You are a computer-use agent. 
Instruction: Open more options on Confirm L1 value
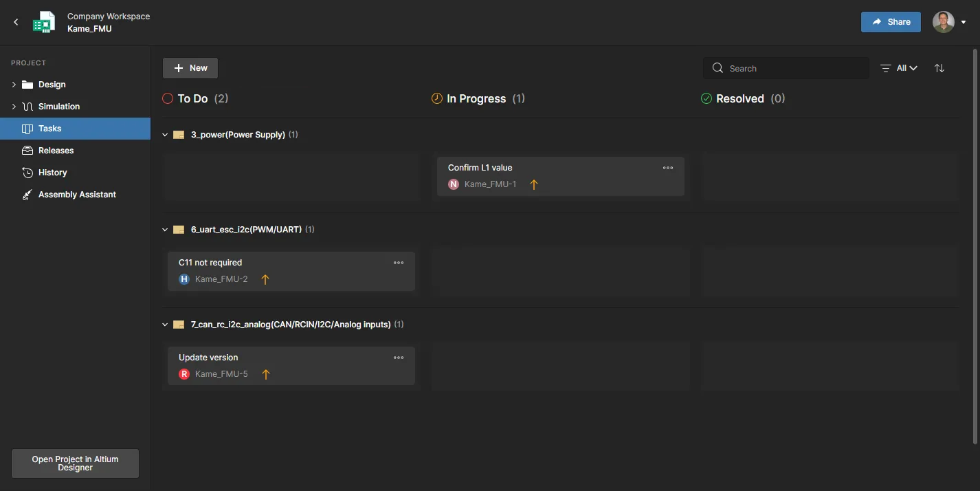tap(668, 168)
